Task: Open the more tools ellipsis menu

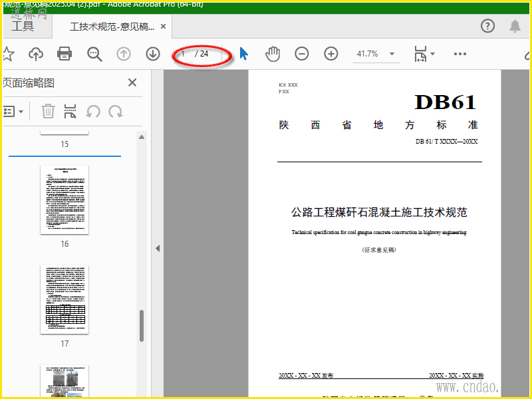Action: (460, 54)
